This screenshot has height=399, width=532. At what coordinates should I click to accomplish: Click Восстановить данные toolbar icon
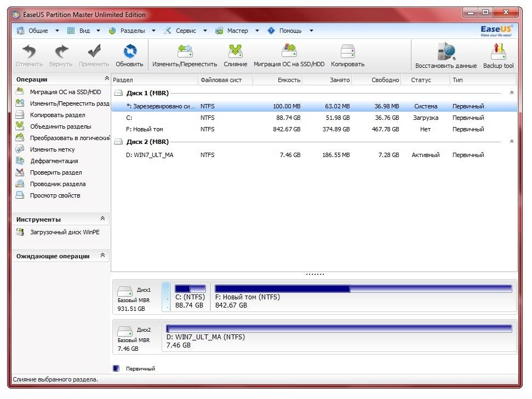(x=446, y=51)
